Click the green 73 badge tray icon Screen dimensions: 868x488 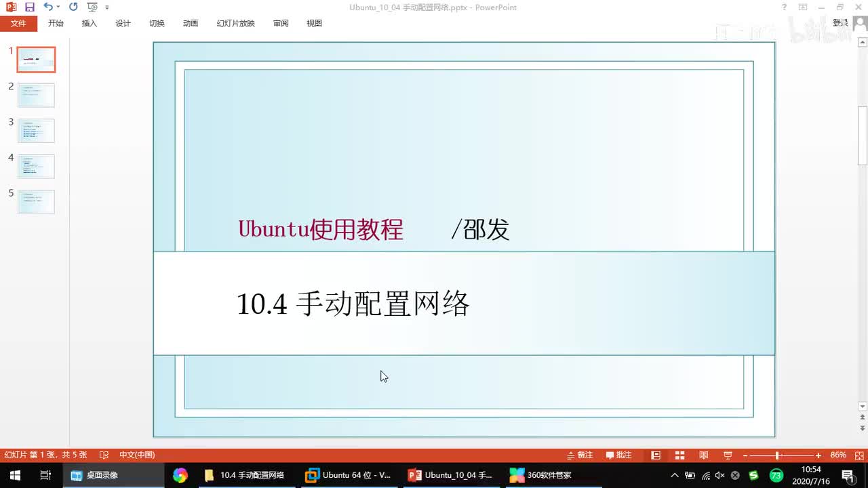pyautogui.click(x=776, y=475)
